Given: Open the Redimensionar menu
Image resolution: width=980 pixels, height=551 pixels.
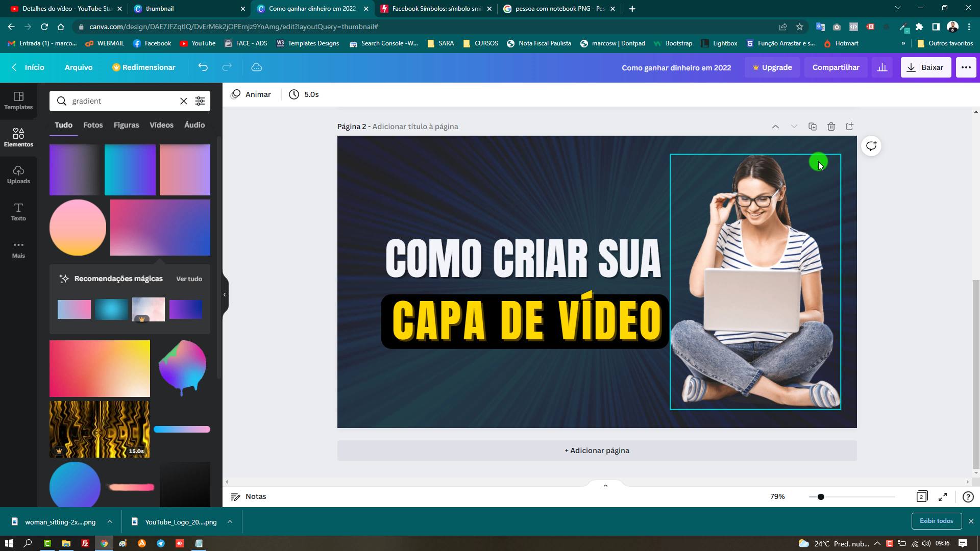Looking at the screenshot, I should point(144,67).
